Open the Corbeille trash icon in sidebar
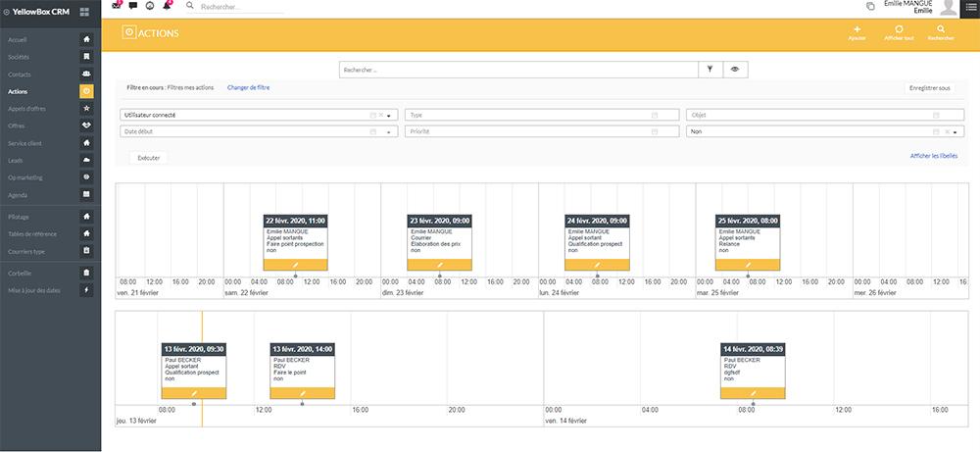Viewport: 980px width, 452px height. pyautogui.click(x=86, y=274)
